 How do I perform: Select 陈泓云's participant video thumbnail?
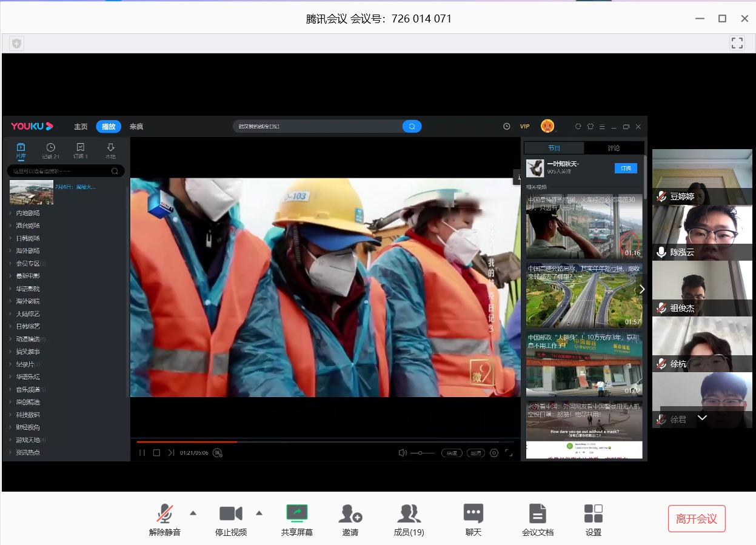click(x=701, y=233)
